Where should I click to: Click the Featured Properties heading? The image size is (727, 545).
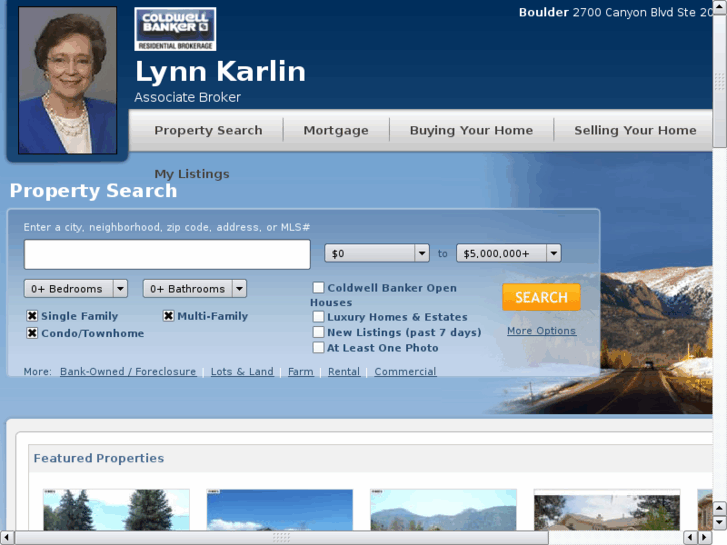pyautogui.click(x=99, y=458)
